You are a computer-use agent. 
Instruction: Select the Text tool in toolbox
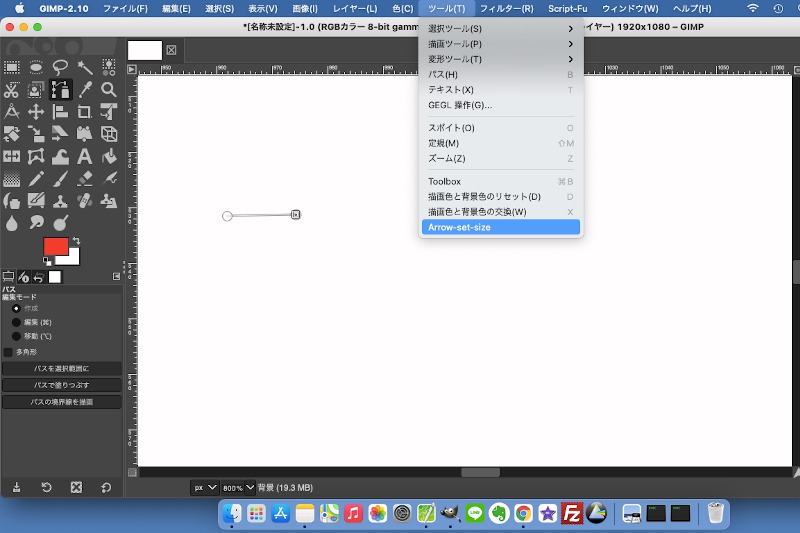click(85, 156)
